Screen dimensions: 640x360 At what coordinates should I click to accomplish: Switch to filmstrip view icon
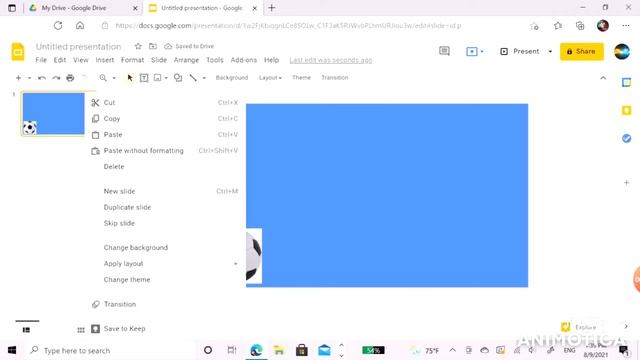pyautogui.click(x=27, y=329)
